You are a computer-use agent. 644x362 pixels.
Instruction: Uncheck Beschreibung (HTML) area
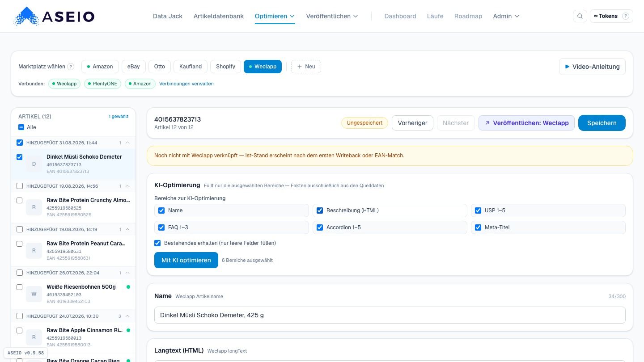pyautogui.click(x=320, y=210)
